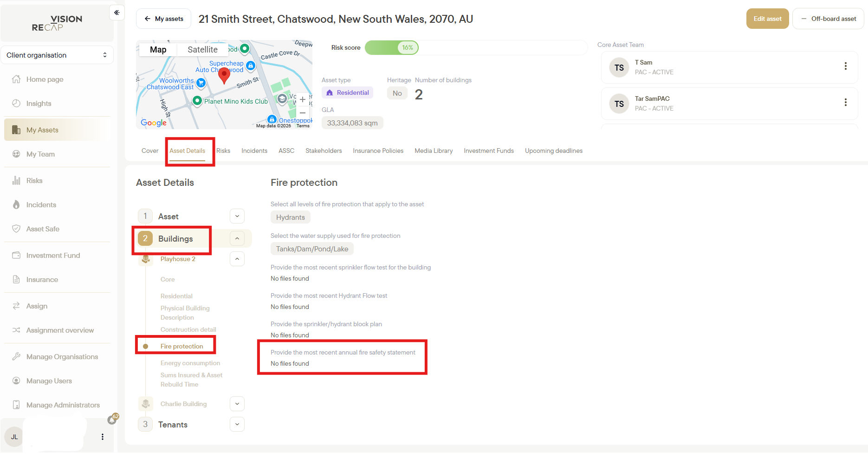Click the red location pin on the map
868x460 pixels.
(x=224, y=75)
